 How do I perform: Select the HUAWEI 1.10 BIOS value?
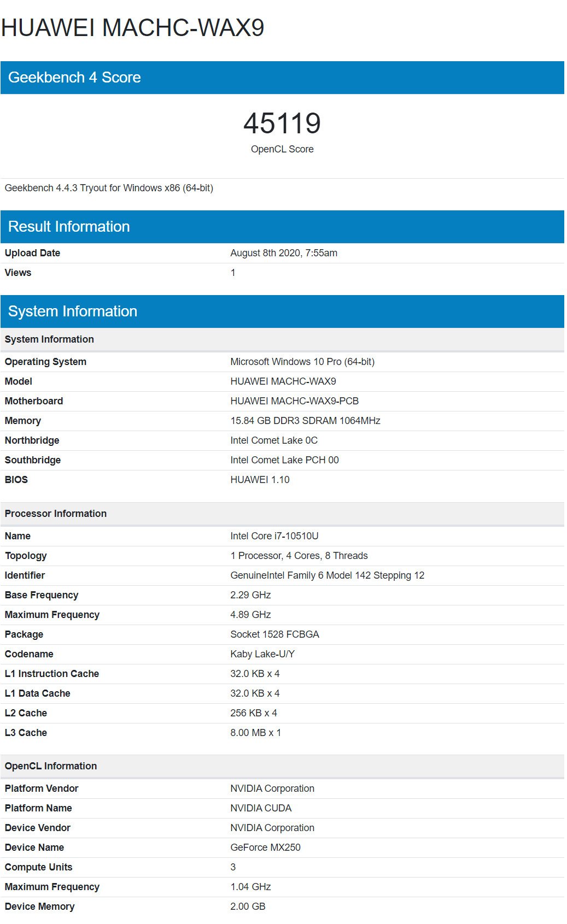[260, 480]
